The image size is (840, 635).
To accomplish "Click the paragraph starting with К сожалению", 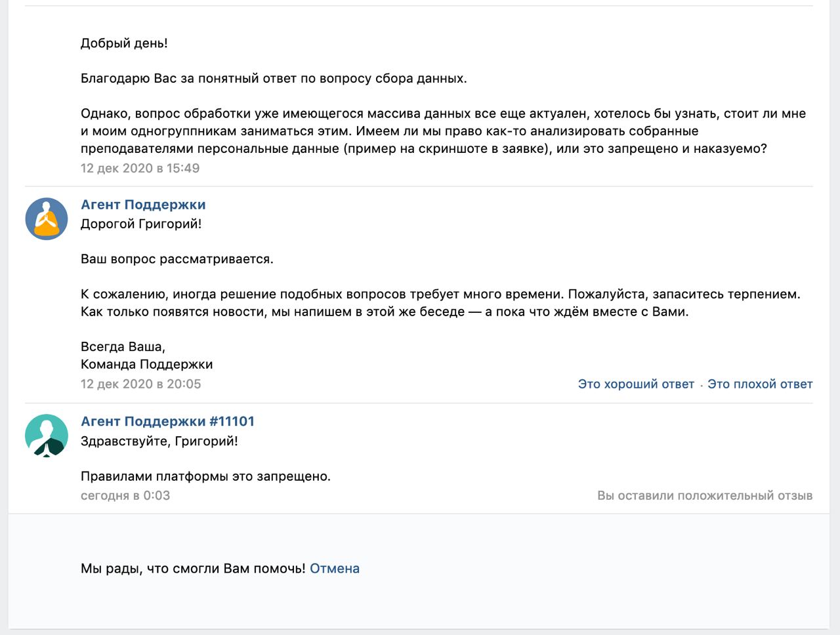I will (x=441, y=303).
